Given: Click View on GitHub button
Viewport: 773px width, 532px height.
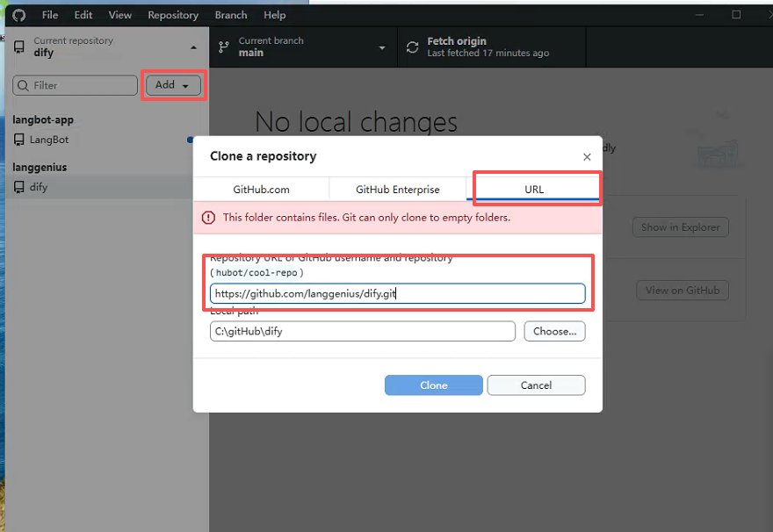Looking at the screenshot, I should (683, 290).
